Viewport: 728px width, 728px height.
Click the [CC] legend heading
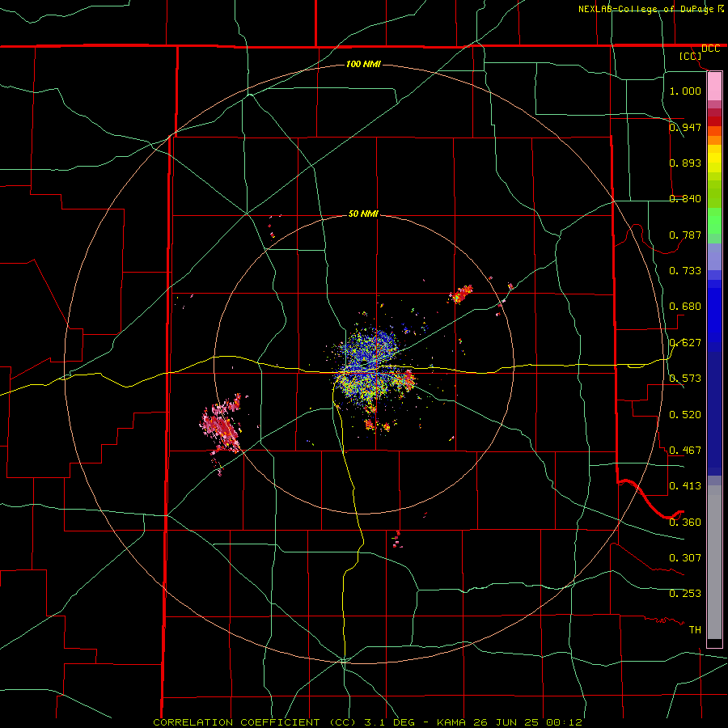(691, 56)
